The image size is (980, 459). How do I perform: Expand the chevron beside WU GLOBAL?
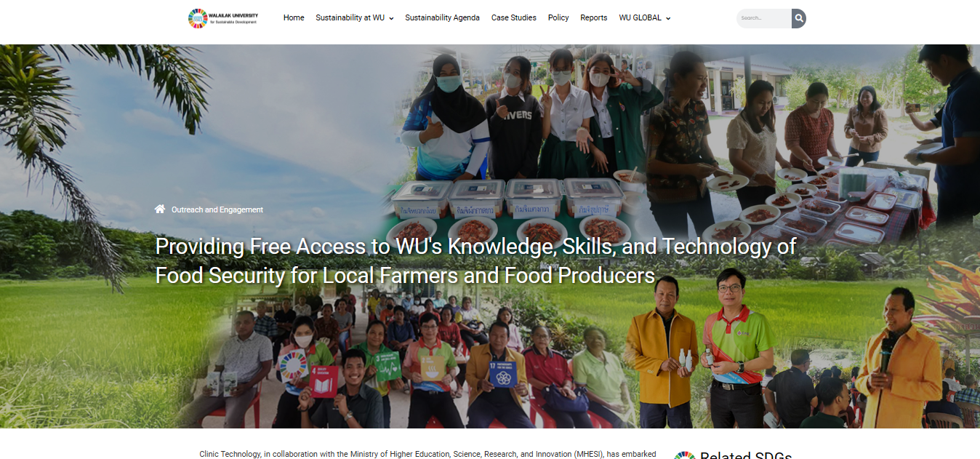668,18
